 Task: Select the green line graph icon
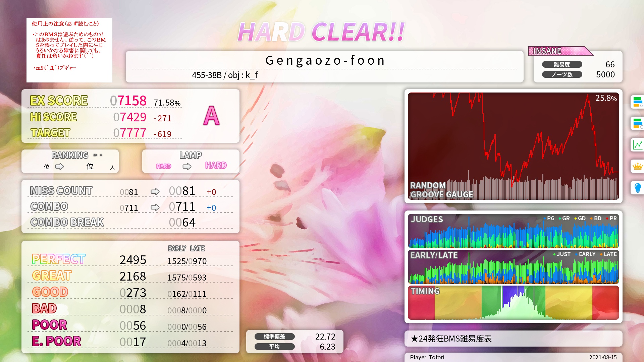point(637,145)
